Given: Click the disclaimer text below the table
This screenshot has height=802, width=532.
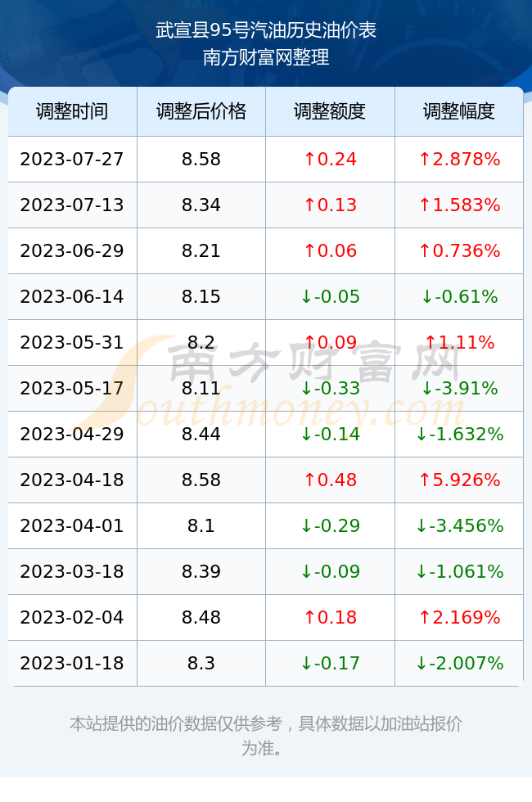Looking at the screenshot, I should pos(266,736).
